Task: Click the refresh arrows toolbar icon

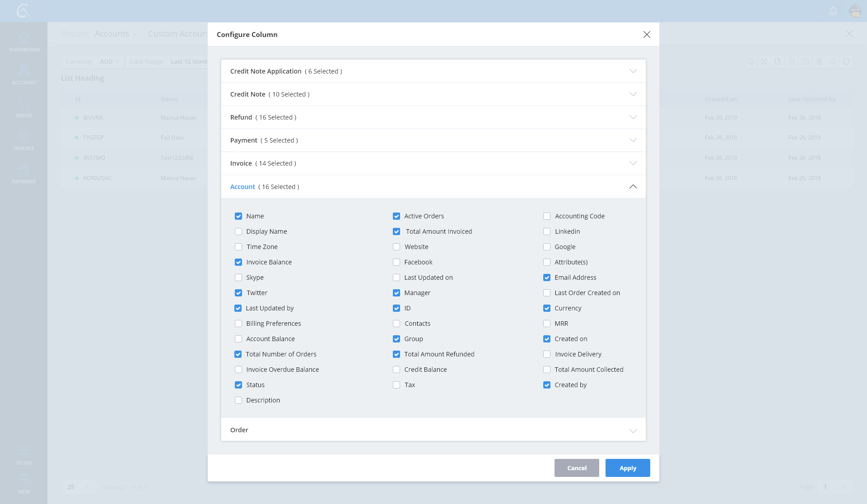Action: click(846, 61)
